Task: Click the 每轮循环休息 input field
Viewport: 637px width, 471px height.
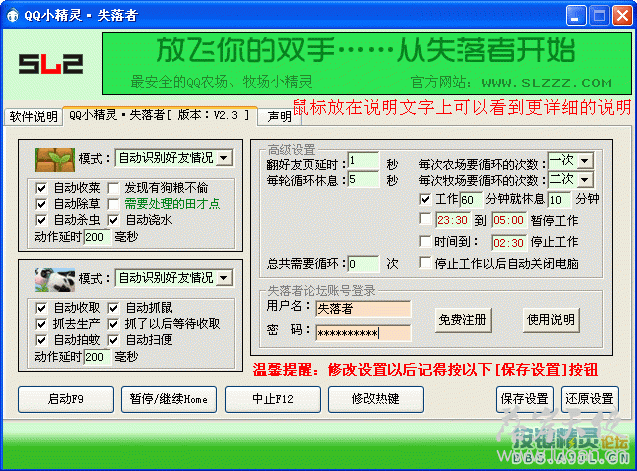Action: [x=363, y=180]
